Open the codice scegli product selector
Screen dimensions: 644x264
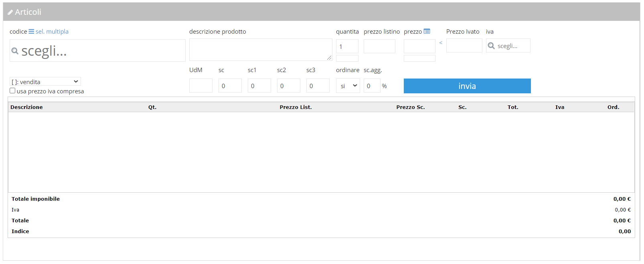click(x=97, y=50)
